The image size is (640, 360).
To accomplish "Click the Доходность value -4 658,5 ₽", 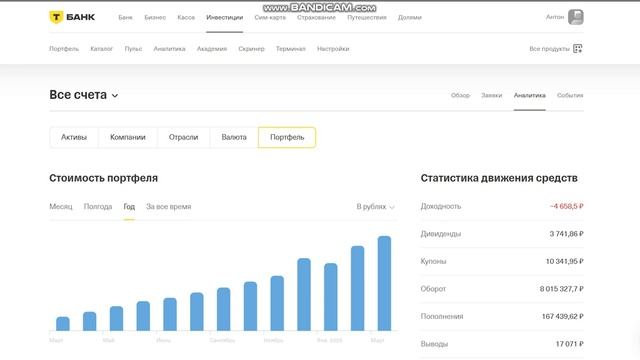I will pos(567,206).
